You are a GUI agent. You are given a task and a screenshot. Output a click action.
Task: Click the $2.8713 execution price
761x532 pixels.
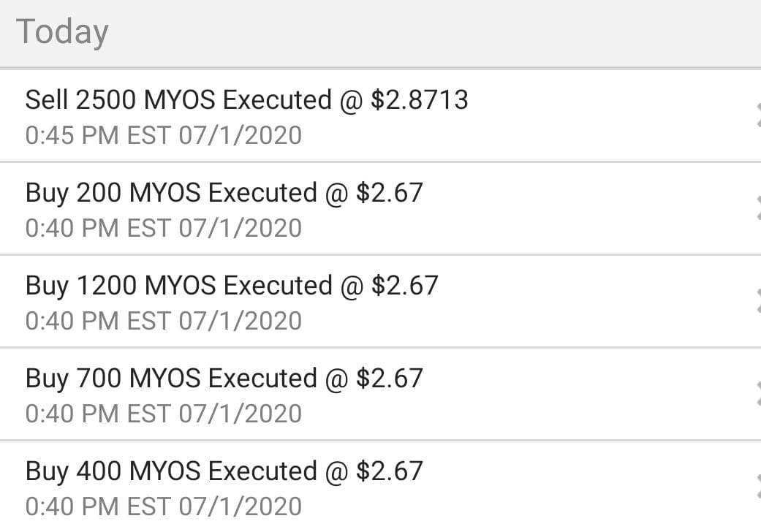tap(419, 99)
